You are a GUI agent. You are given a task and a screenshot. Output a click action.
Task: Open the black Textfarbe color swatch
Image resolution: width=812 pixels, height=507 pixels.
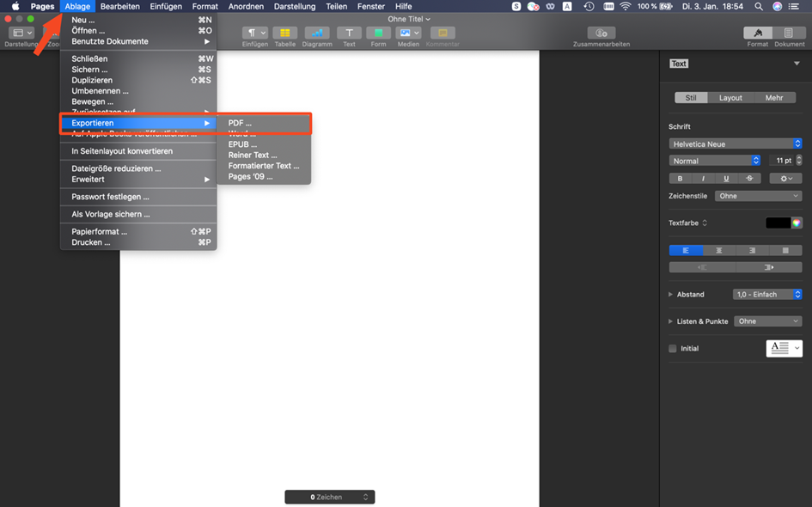click(x=778, y=223)
